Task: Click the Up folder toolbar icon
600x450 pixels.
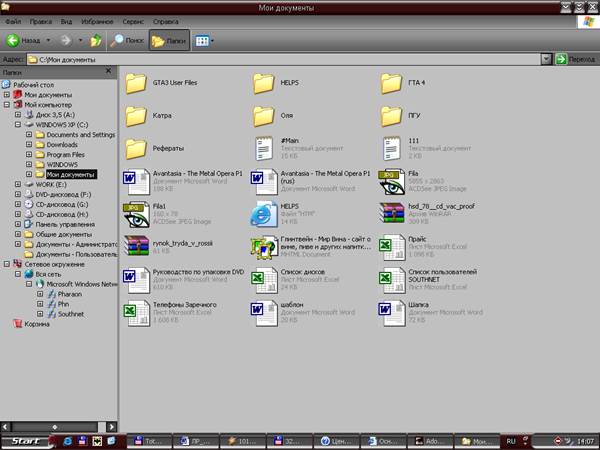Action: pos(96,41)
